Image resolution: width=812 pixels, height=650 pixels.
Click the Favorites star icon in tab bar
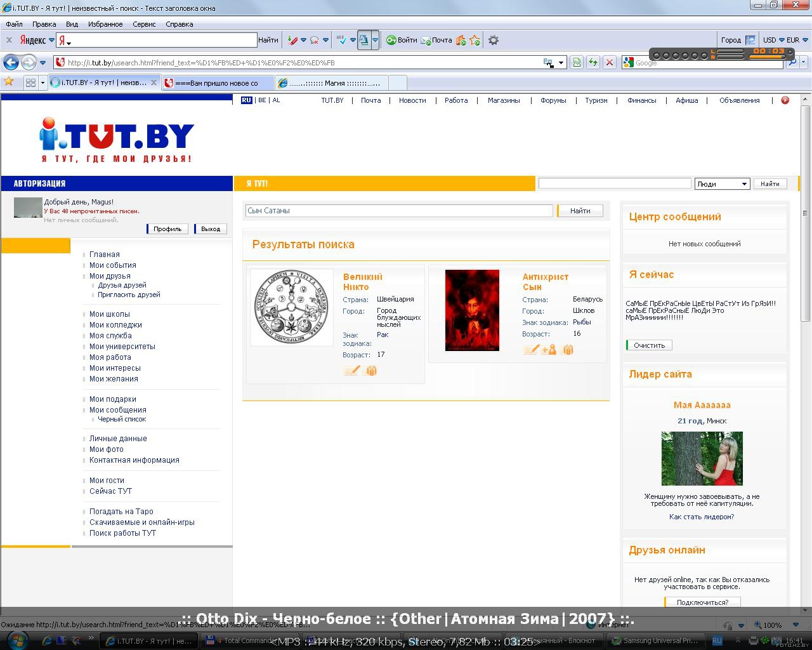[x=9, y=82]
